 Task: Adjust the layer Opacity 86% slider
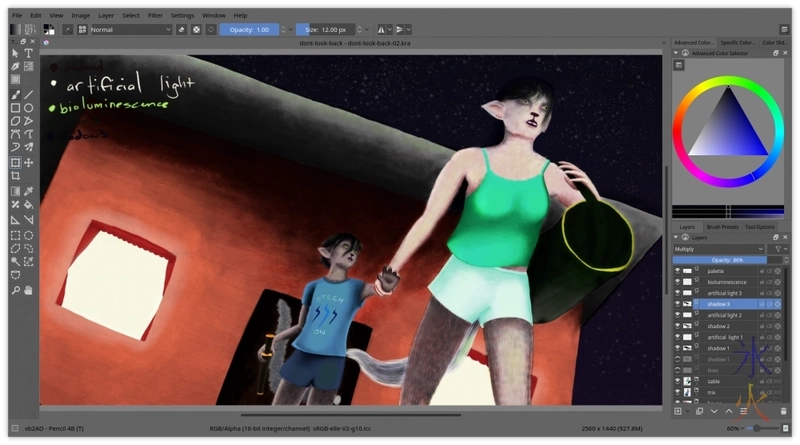[727, 259]
